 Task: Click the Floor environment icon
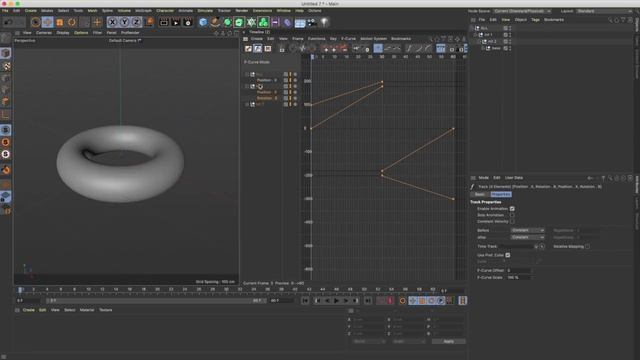point(300,22)
